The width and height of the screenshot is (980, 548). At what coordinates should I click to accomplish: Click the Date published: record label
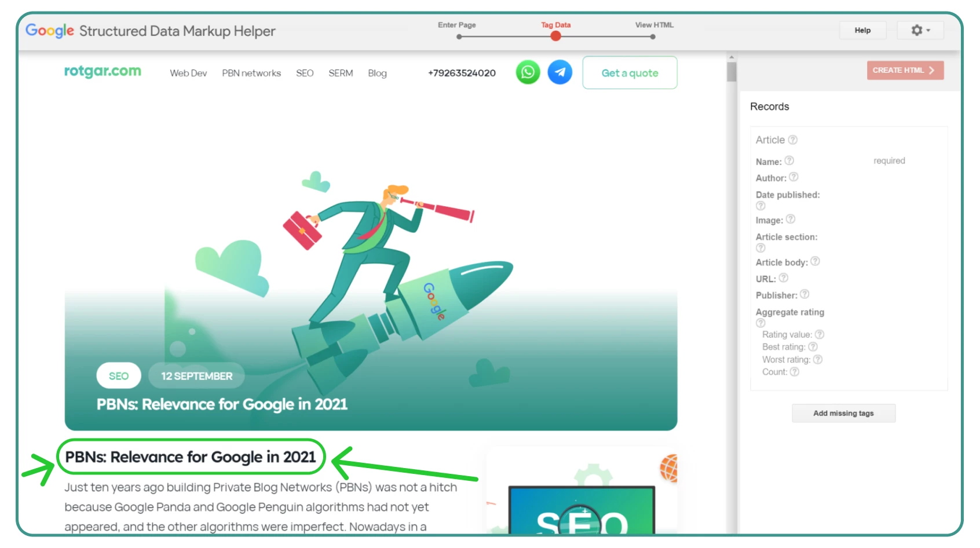tap(788, 195)
